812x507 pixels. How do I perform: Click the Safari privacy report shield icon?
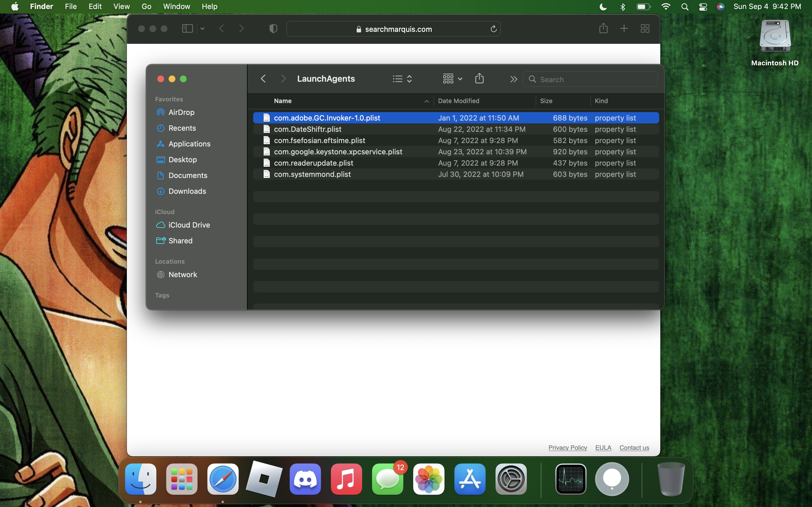[x=273, y=29]
